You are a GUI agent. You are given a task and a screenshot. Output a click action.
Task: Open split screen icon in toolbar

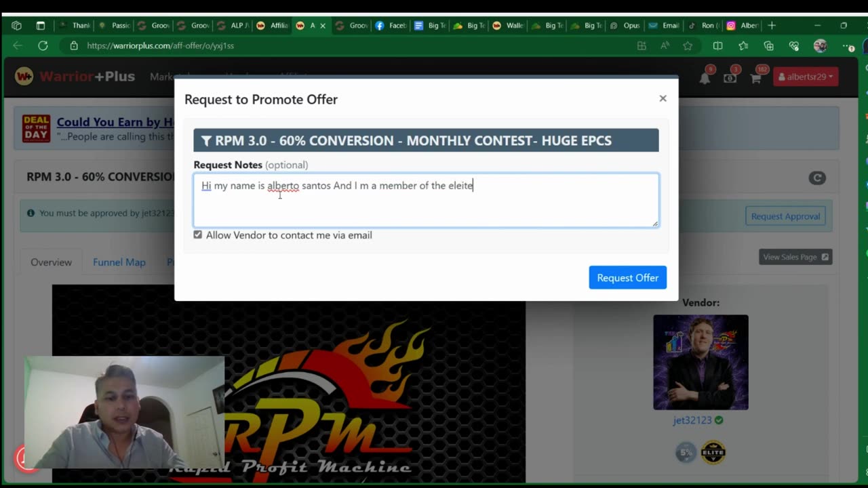pyautogui.click(x=718, y=45)
